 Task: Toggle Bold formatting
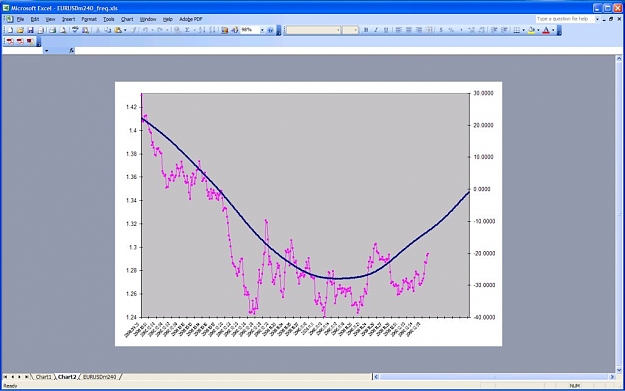click(366, 30)
